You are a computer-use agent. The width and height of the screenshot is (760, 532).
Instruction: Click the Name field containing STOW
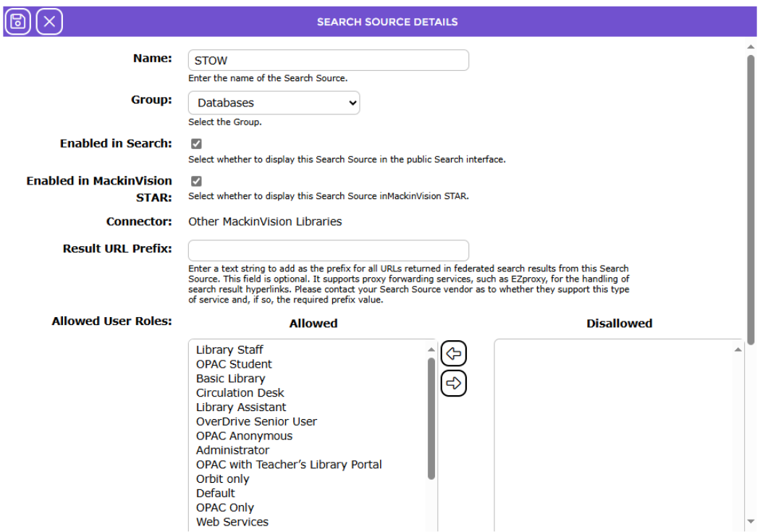(329, 60)
